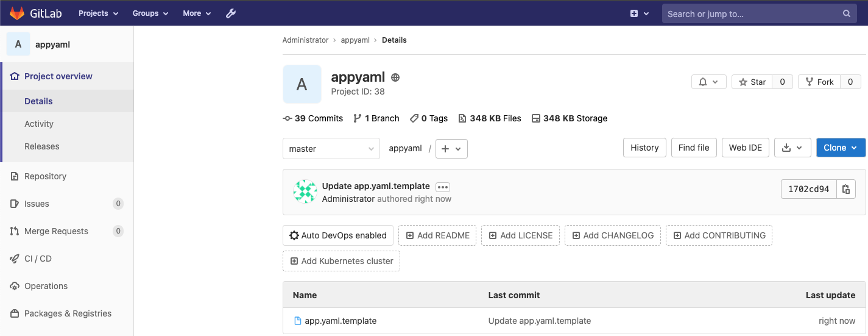868x336 pixels.
Task: Open the master branch selector
Action: pyautogui.click(x=331, y=149)
